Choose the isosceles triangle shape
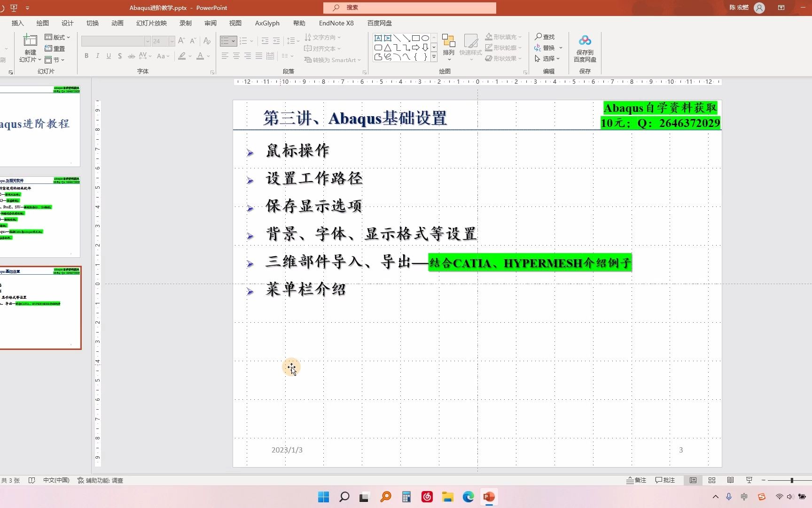The height and width of the screenshot is (508, 812). coord(388,48)
